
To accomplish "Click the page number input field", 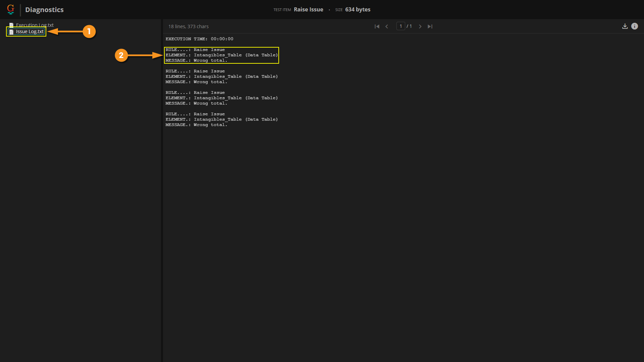I will pyautogui.click(x=400, y=26).
